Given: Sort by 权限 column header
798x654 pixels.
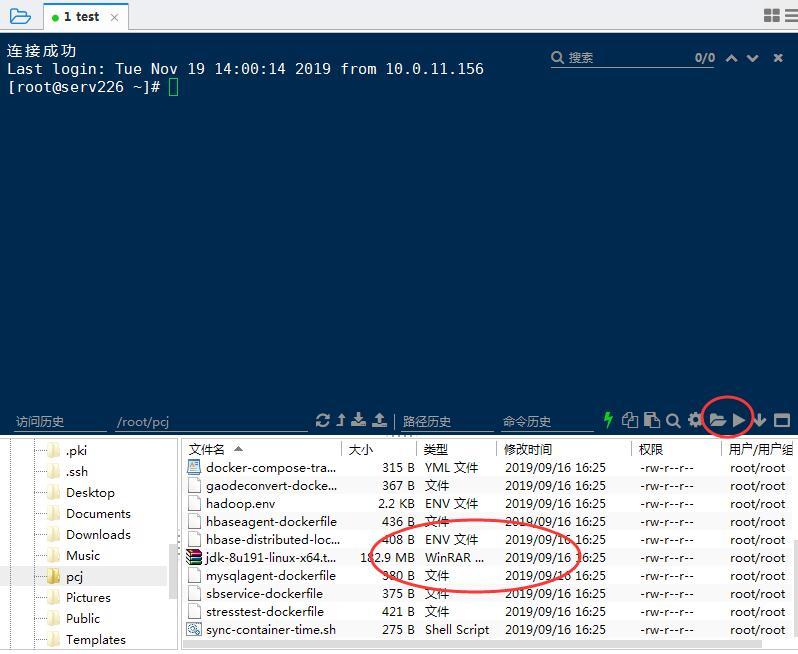Looking at the screenshot, I should pos(676,449).
